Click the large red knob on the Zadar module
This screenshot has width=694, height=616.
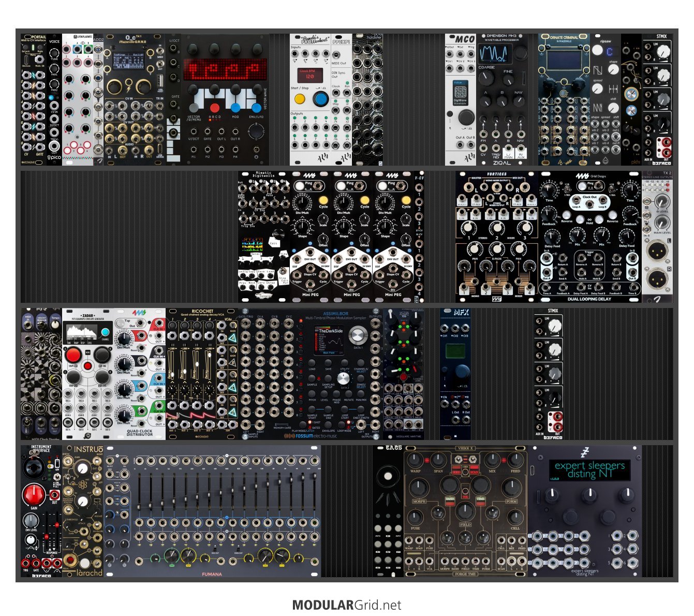tap(73, 355)
